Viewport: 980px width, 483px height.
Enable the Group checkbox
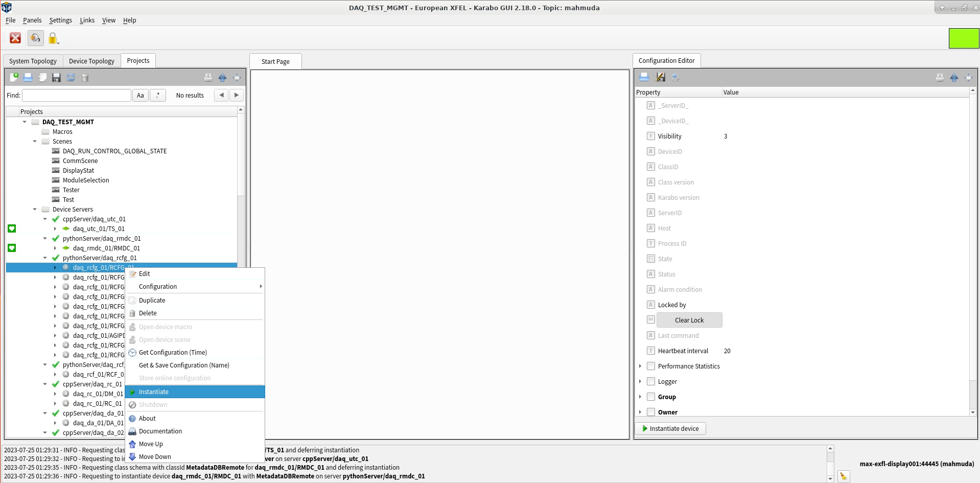pos(651,397)
